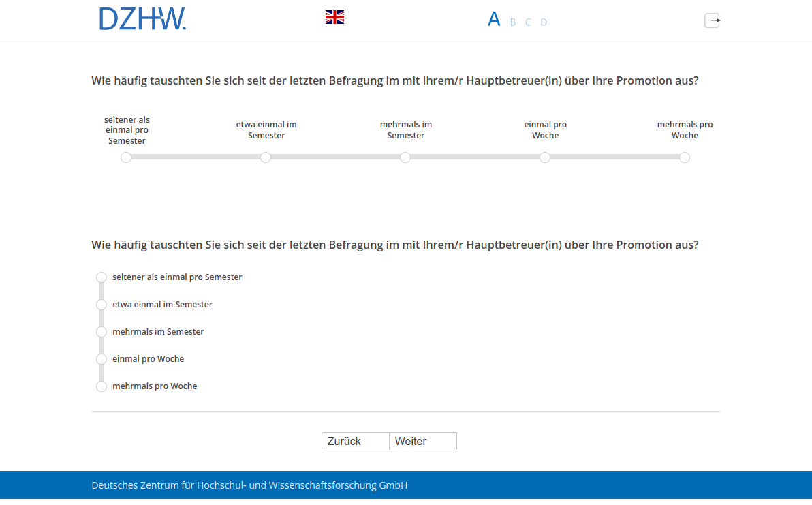
Task: Choose radio option 'seltener als einmal pro Semester'
Action: tap(101, 277)
